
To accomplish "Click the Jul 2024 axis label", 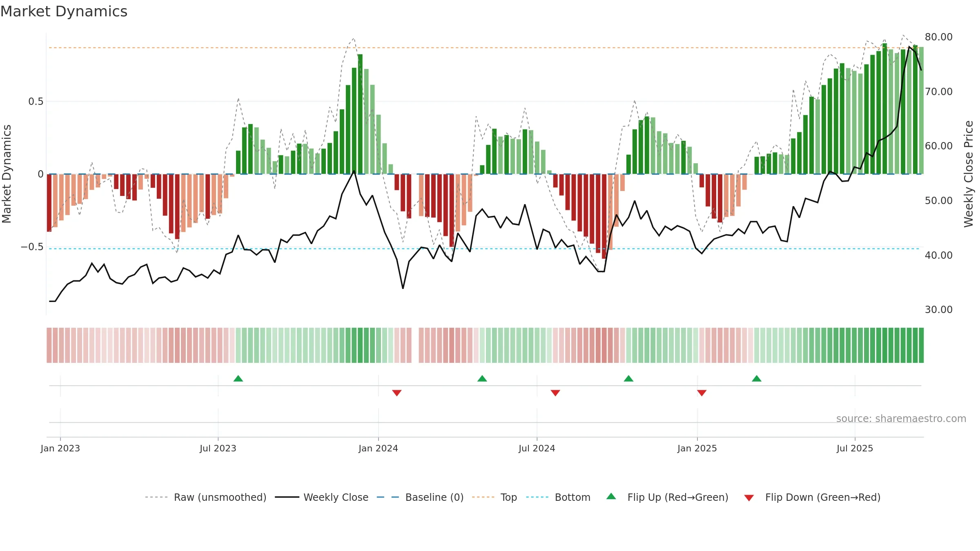I will pyautogui.click(x=537, y=448).
